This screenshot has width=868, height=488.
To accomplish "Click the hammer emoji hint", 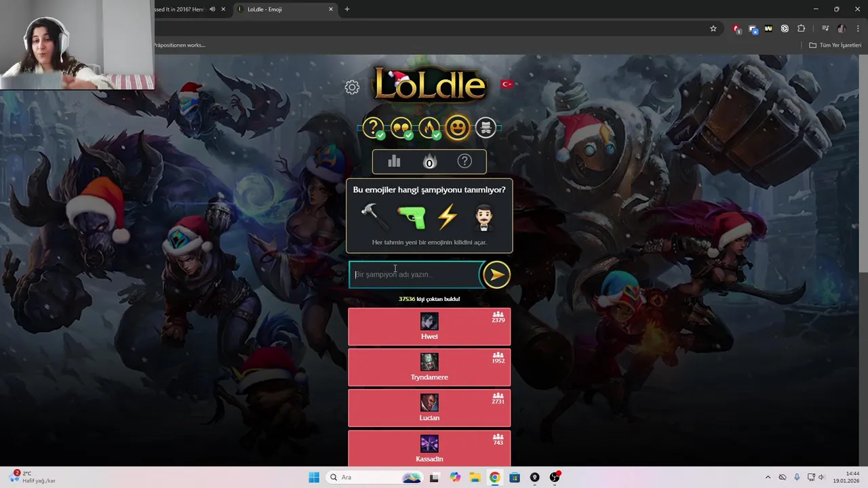I will (374, 217).
